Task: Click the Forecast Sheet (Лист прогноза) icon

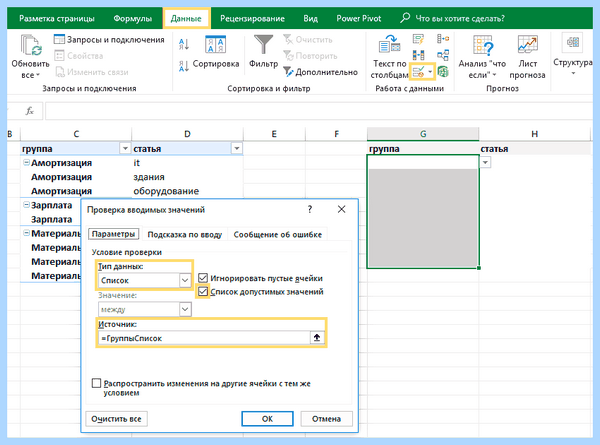Action: point(527,45)
